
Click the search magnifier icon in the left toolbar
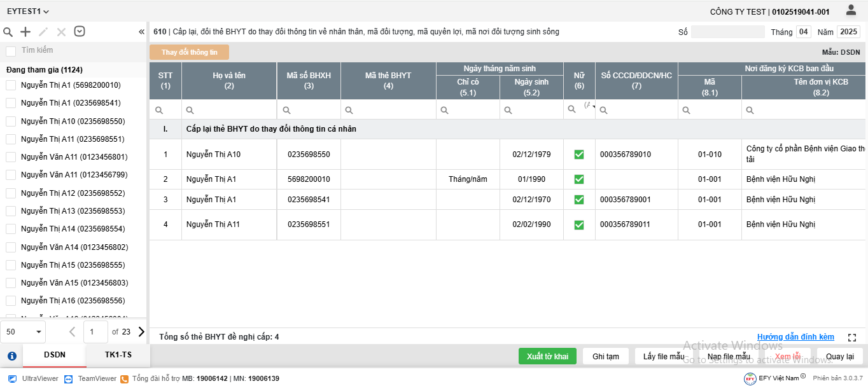coord(8,32)
